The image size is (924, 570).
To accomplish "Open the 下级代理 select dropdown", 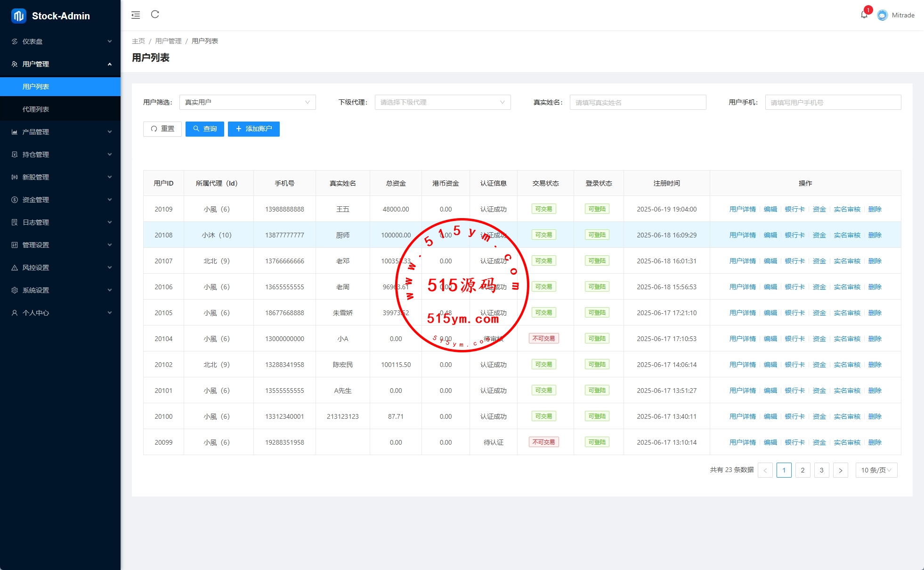I will (442, 102).
